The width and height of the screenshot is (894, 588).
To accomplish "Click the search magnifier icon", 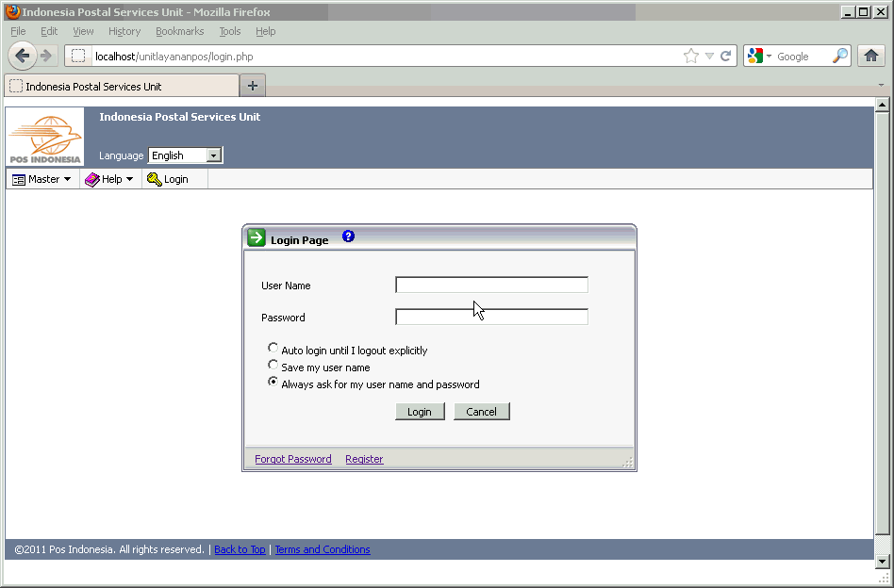I will [839, 57].
